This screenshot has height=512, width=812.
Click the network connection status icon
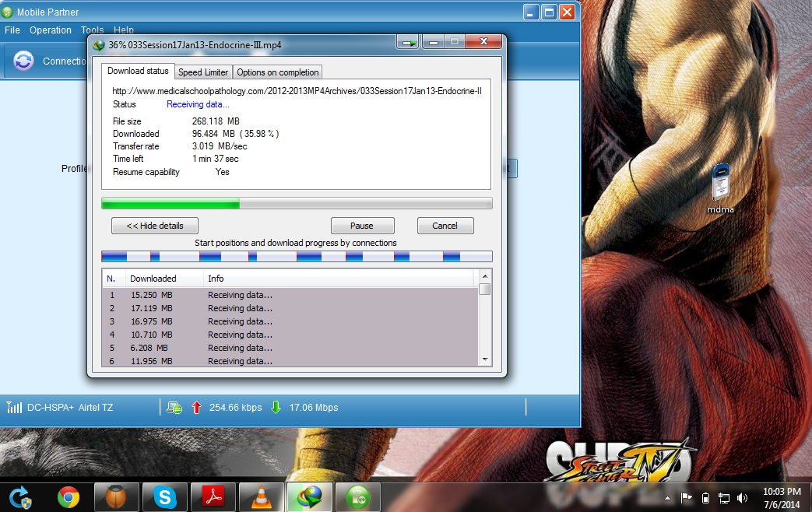174,408
